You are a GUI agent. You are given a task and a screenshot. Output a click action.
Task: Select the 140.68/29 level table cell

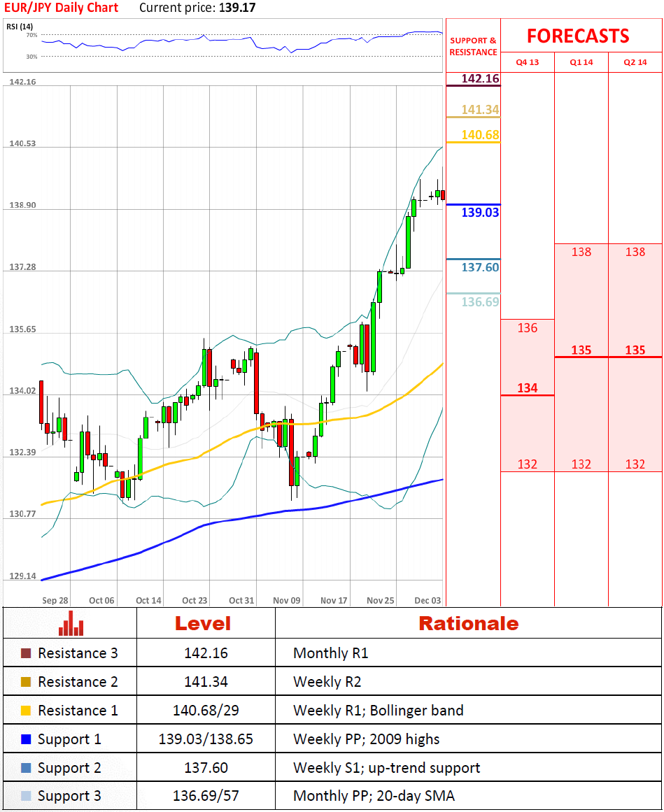tap(206, 711)
